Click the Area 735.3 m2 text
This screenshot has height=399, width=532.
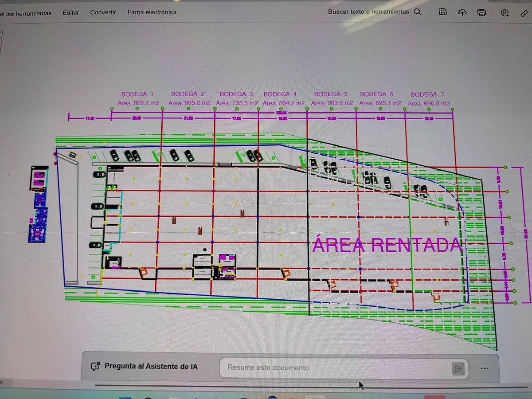[237, 103]
